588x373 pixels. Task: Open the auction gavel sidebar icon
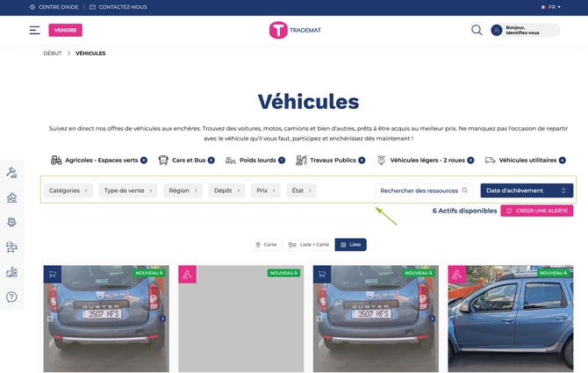[11, 172]
